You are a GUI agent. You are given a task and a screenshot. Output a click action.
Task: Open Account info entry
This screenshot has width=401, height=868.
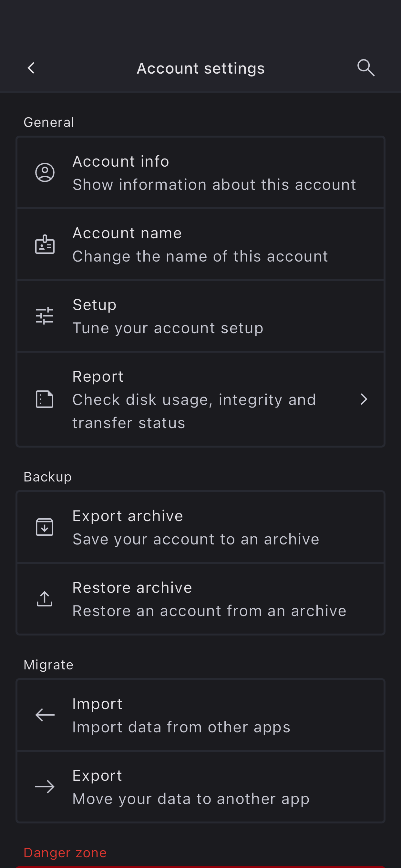point(214,172)
